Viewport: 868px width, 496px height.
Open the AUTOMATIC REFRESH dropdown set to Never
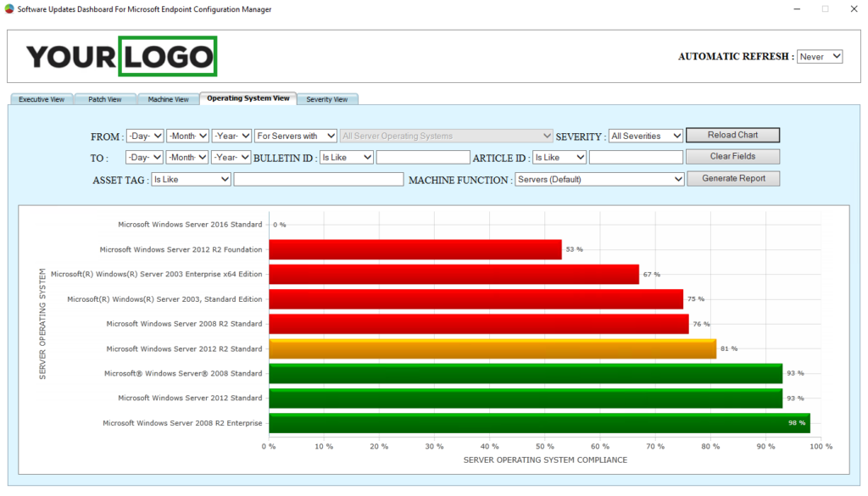(819, 56)
